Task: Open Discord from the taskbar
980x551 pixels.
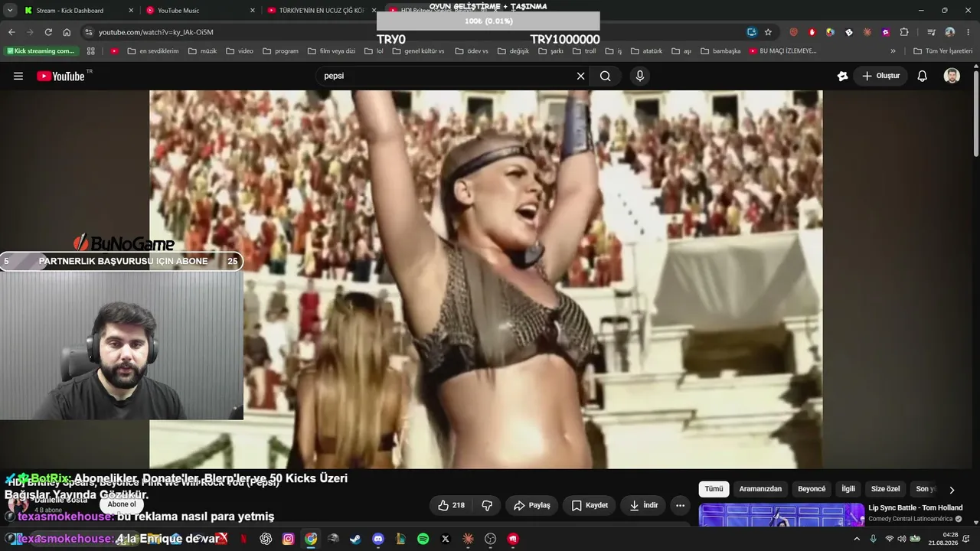Action: point(378,539)
